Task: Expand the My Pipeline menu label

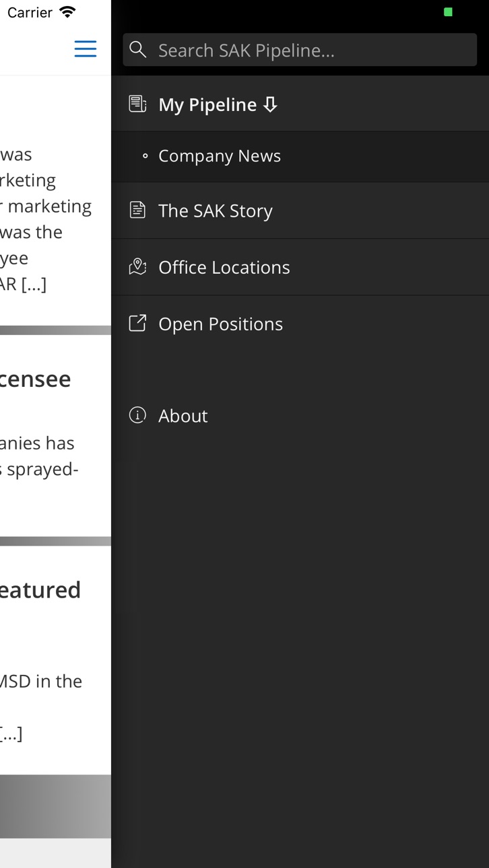Action: pyautogui.click(x=207, y=104)
